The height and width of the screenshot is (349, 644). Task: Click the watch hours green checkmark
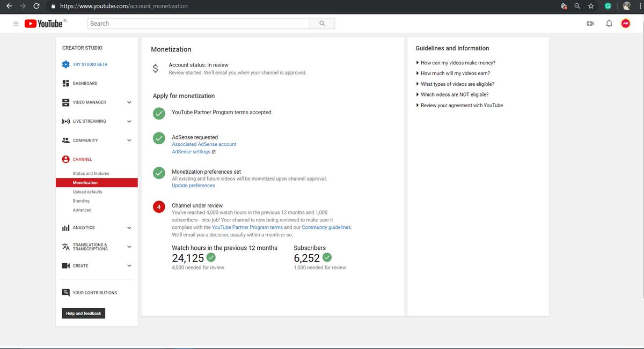point(211,257)
